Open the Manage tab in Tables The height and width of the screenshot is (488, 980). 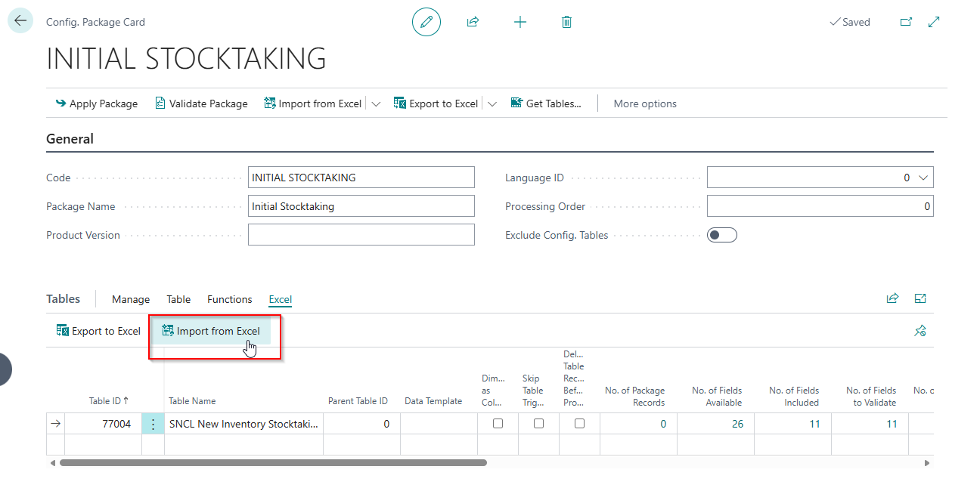click(x=131, y=299)
